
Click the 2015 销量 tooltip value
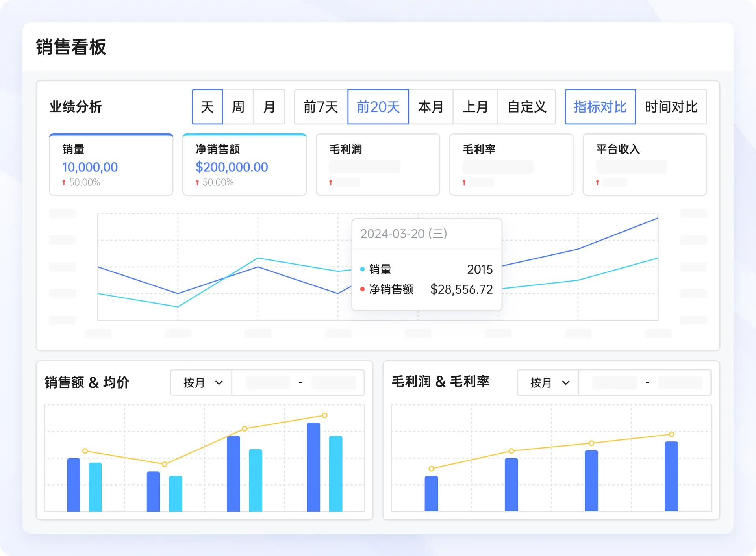click(x=480, y=269)
